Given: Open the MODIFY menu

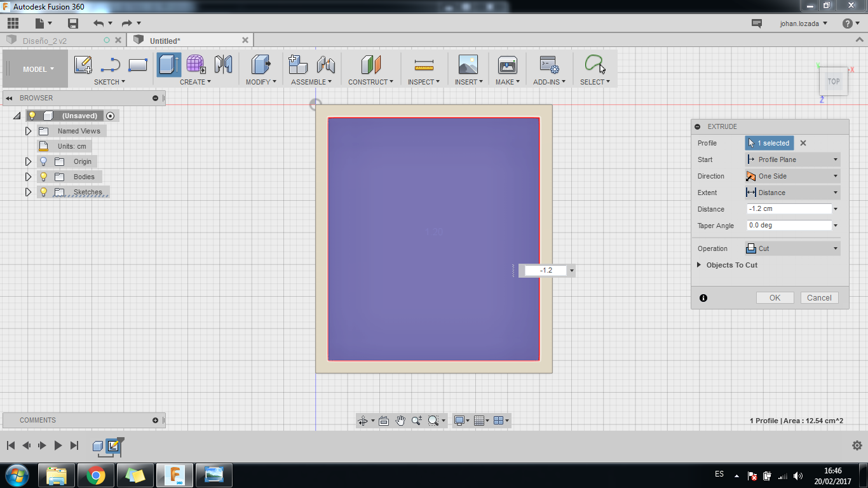Looking at the screenshot, I should [261, 82].
